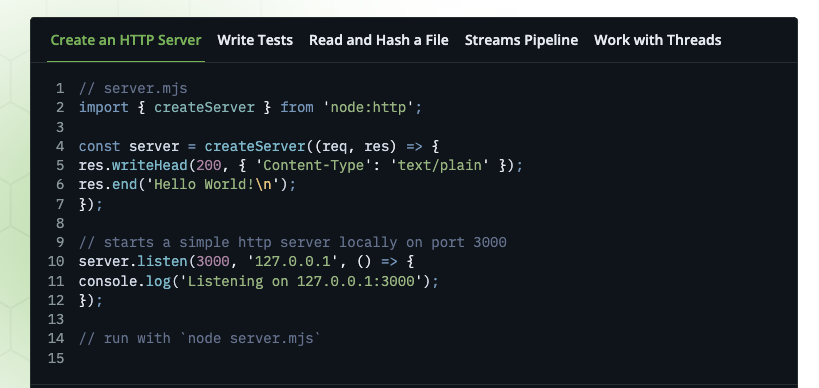The width and height of the screenshot is (819, 388).
Task: Click 'writeHead' on line 5
Action: pos(150,166)
